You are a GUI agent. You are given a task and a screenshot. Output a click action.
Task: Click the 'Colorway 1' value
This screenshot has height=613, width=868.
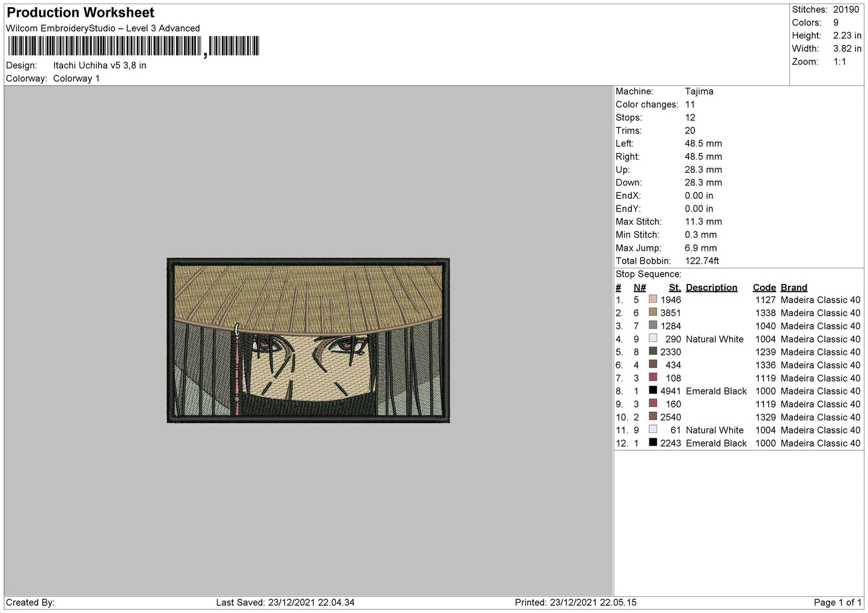click(76, 79)
